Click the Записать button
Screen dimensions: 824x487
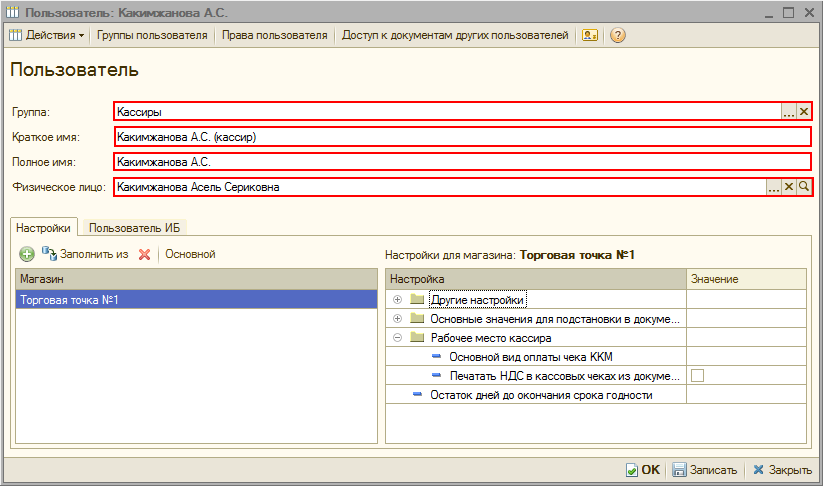[705, 470]
